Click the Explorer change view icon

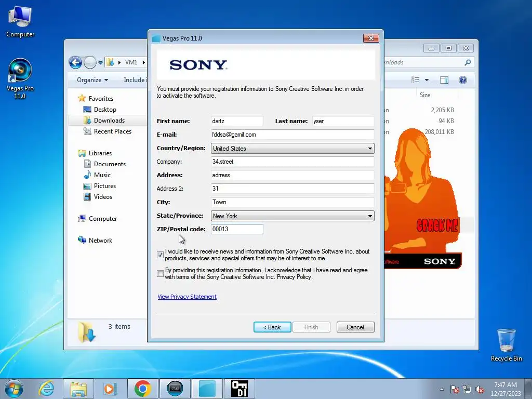415,80
